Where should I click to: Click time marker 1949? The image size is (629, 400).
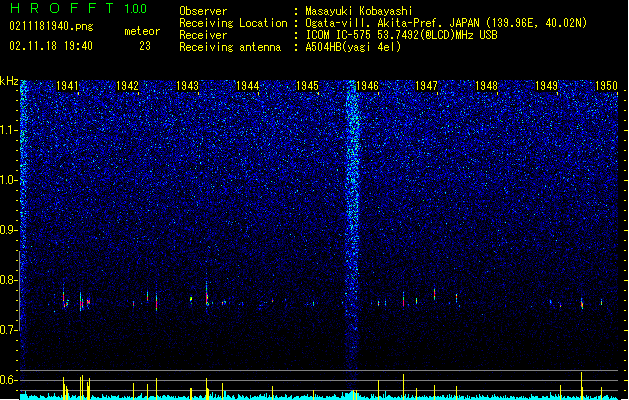point(546,86)
